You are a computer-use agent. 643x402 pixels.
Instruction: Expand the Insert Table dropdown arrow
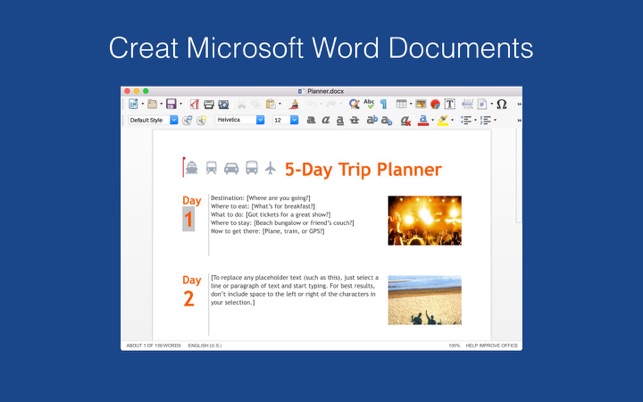coord(410,104)
